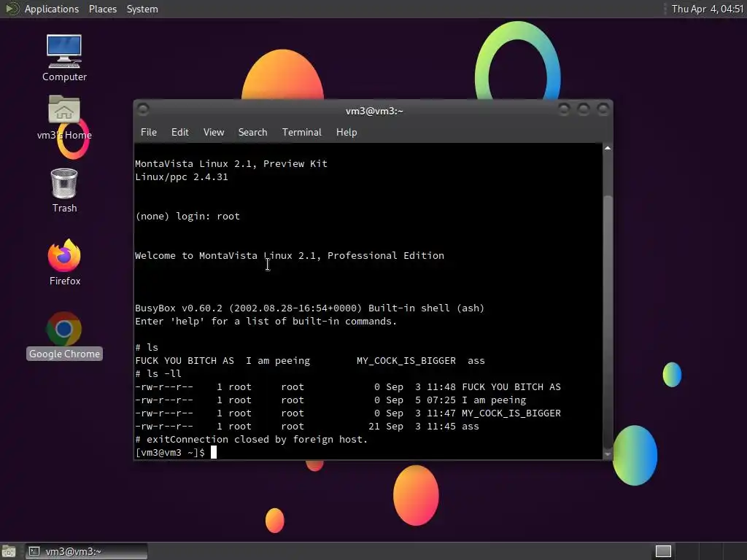
Task: Open the Help menu in terminal
Action: [x=347, y=133]
